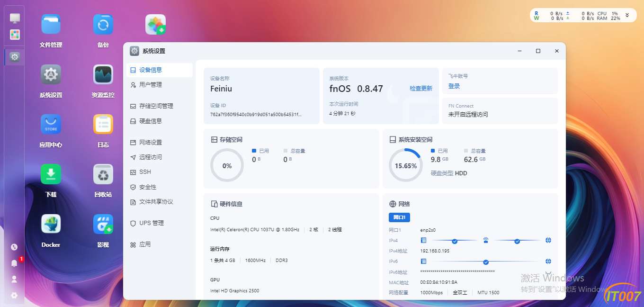Click the 登录 link under 飞牛账号
This screenshot has width=644, height=307.
pyautogui.click(x=454, y=86)
